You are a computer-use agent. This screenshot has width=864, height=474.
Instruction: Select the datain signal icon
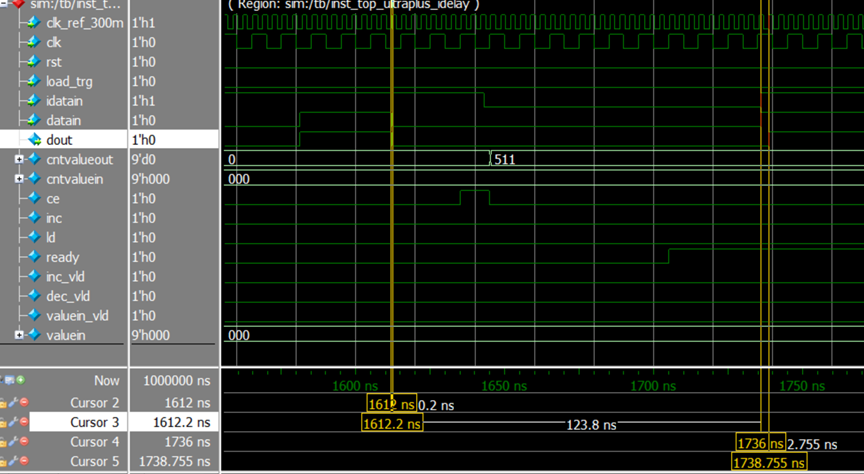(x=34, y=120)
